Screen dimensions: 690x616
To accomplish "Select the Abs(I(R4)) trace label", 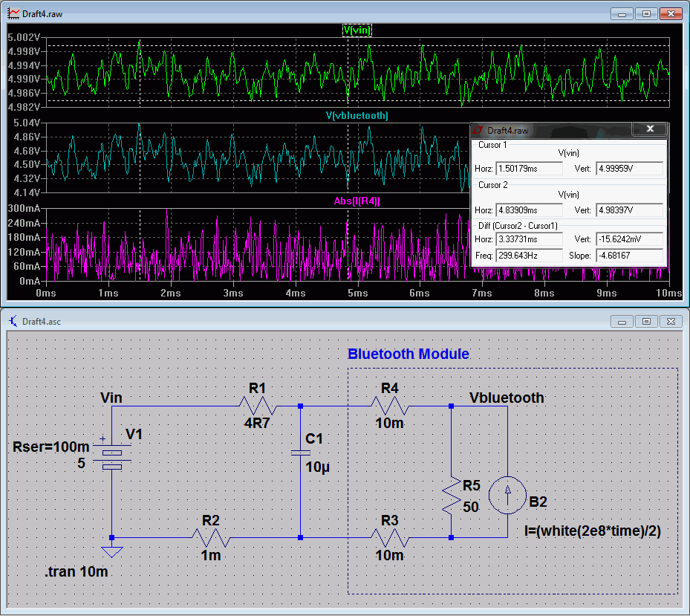I will click(357, 201).
